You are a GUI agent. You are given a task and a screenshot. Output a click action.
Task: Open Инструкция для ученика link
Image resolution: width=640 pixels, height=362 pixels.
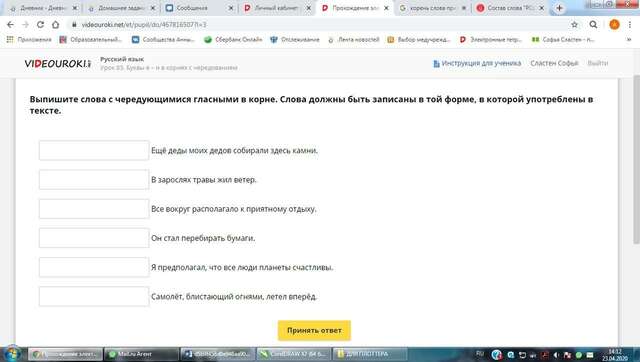477,63
